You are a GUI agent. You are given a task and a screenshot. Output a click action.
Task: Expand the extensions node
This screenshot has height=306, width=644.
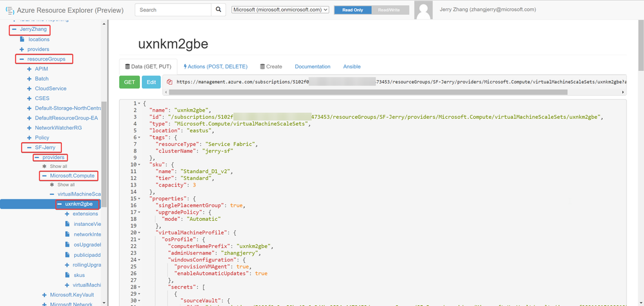(67, 214)
